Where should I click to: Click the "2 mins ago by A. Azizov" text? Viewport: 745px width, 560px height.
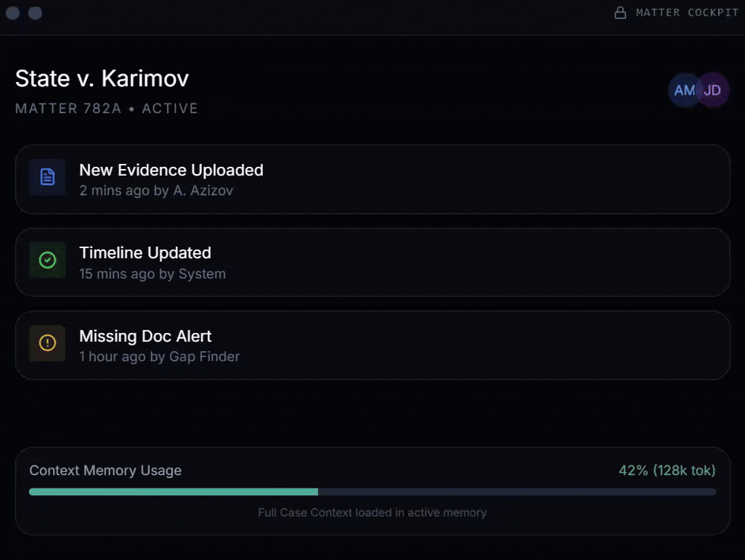point(156,191)
